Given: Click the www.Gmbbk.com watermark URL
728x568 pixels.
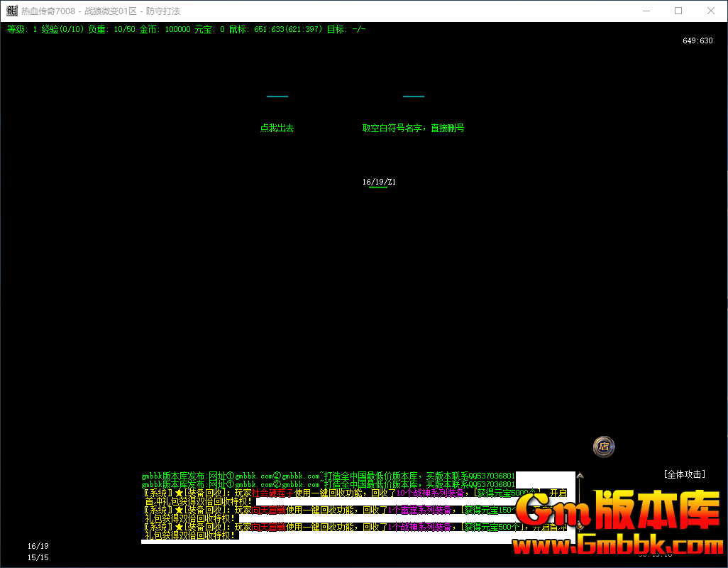Looking at the screenshot, I should [x=617, y=545].
